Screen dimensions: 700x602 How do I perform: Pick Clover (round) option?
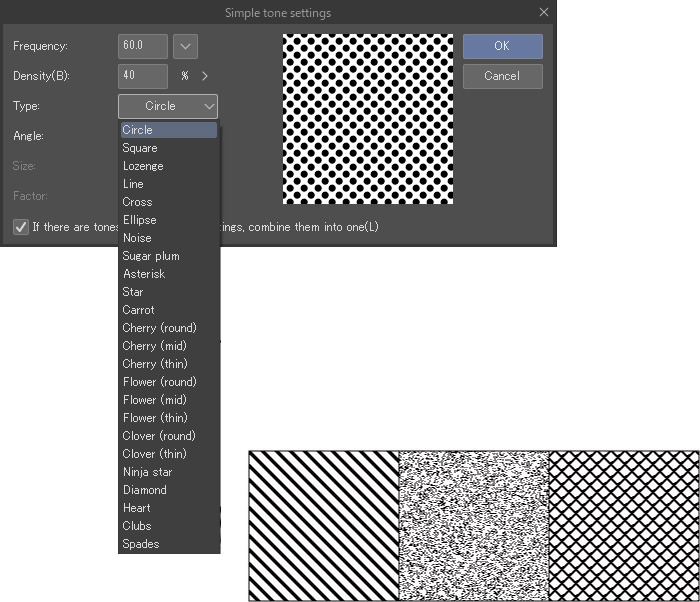coord(169,436)
